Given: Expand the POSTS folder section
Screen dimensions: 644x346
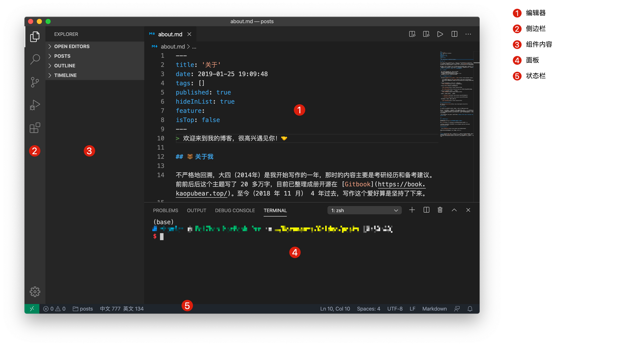Looking at the screenshot, I should click(62, 56).
